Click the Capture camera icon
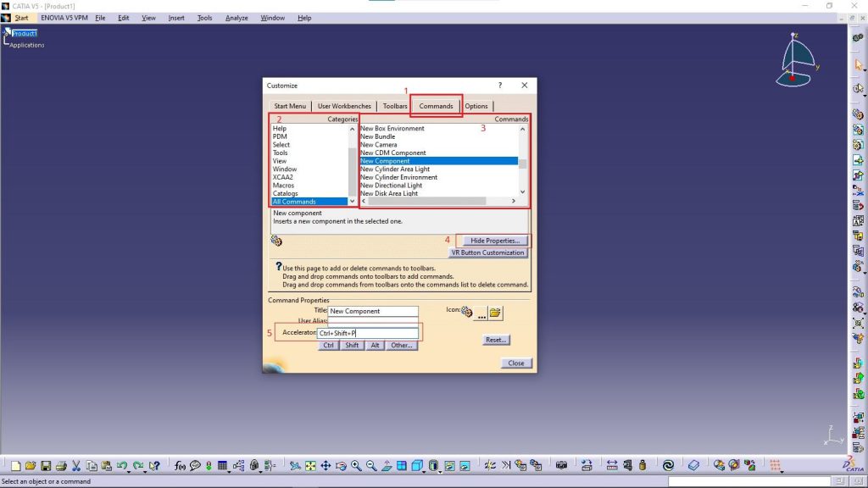Image resolution: width=868 pixels, height=488 pixels. coord(561,466)
